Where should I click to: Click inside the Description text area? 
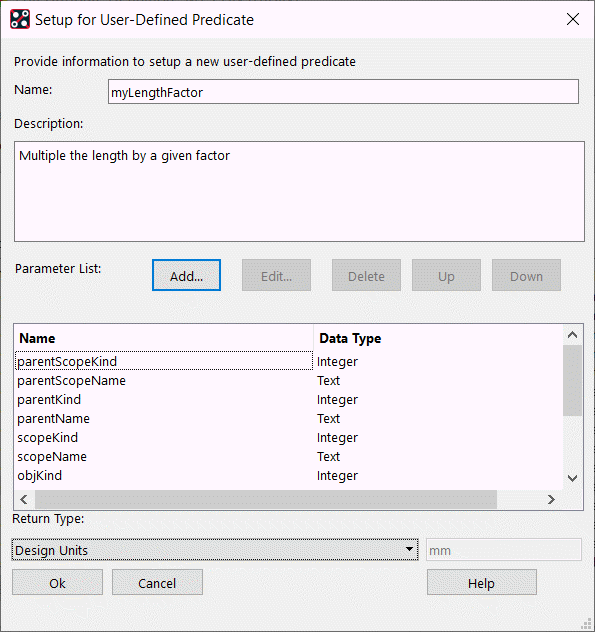click(x=299, y=191)
